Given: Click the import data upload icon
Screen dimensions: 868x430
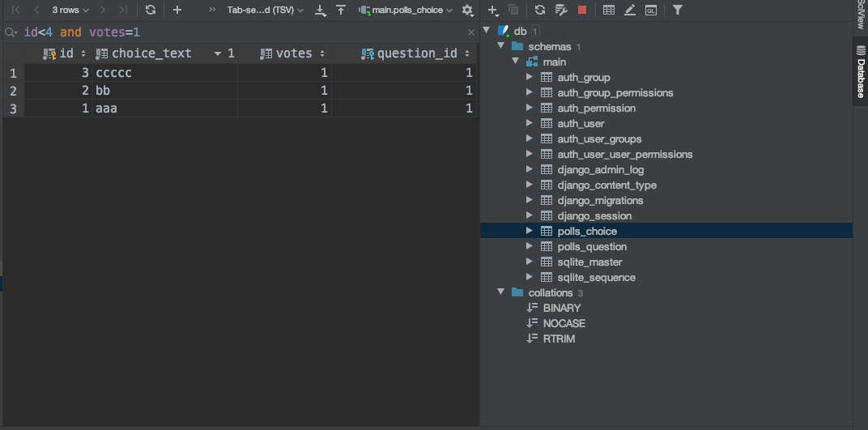Looking at the screenshot, I should (x=341, y=10).
